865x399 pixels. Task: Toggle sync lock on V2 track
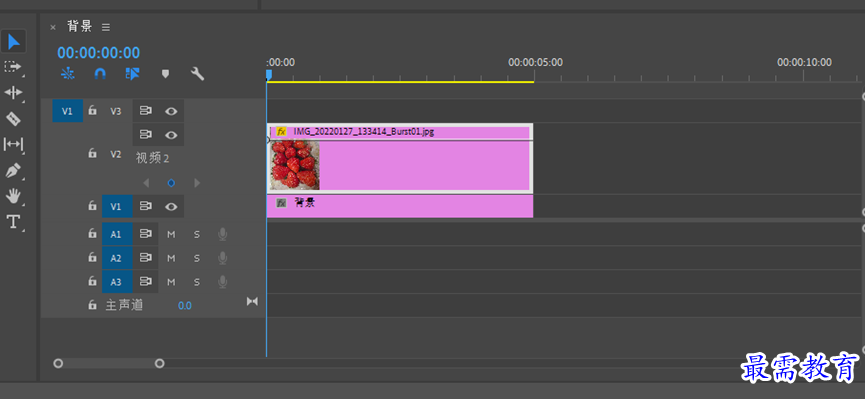pyautogui.click(x=146, y=135)
